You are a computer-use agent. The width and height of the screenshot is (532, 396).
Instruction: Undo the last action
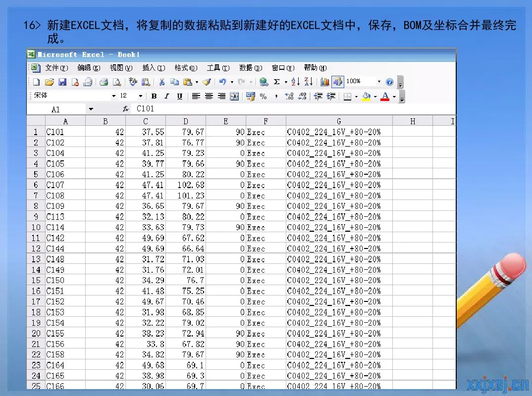tap(222, 82)
